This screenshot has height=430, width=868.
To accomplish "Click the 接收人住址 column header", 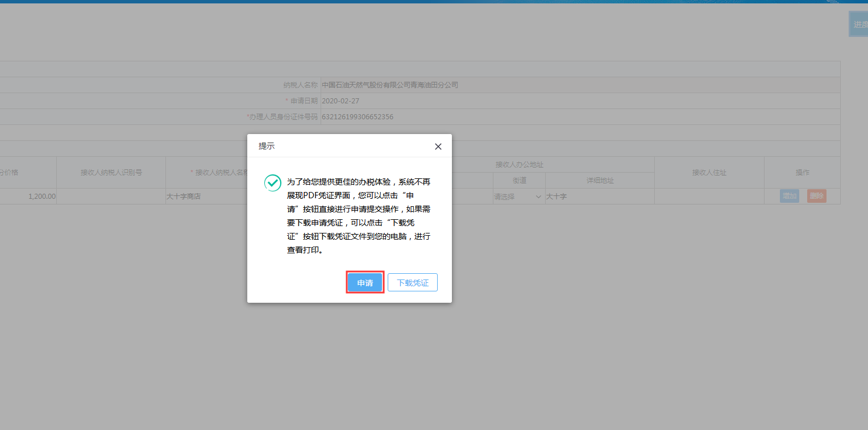I will click(709, 173).
